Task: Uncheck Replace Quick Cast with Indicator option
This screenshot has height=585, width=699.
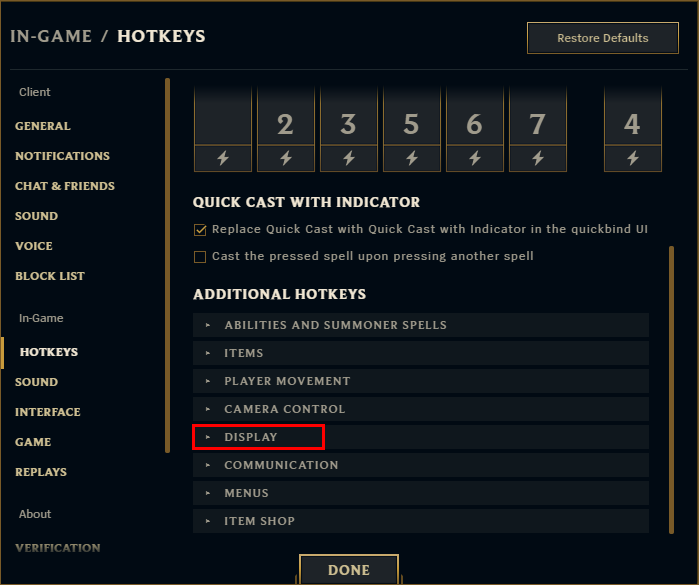Action: click(200, 229)
